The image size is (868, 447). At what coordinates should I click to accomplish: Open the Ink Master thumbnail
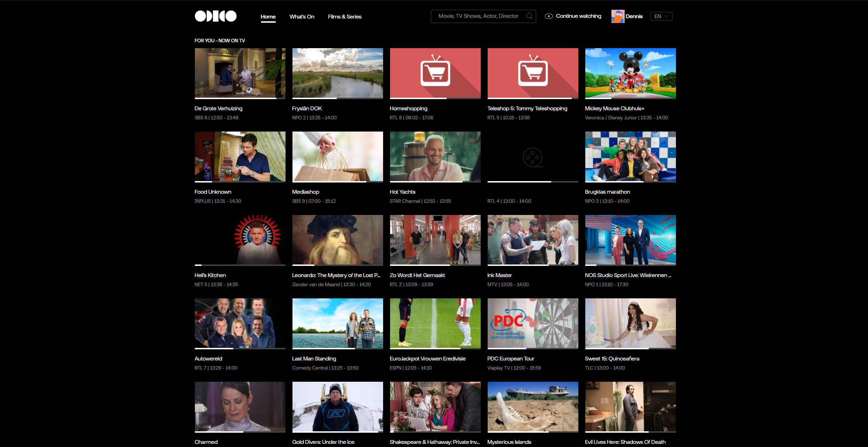pyautogui.click(x=533, y=240)
